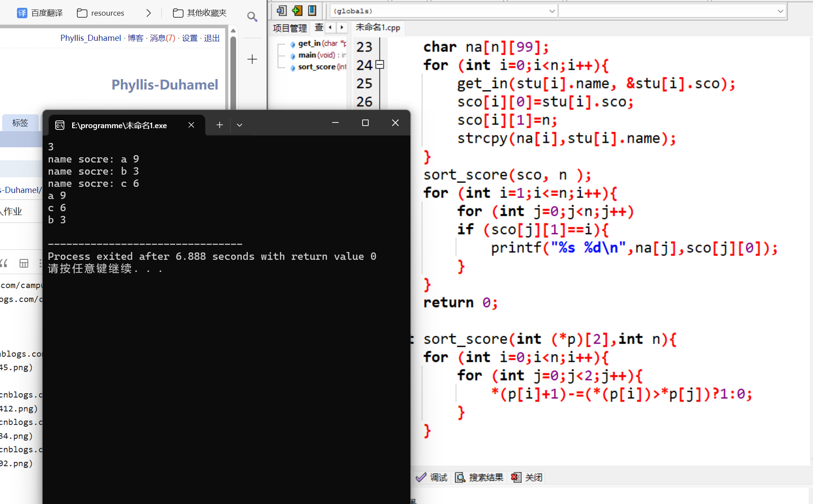Click the code line 'char na[n][99];'
The height and width of the screenshot is (504, 813).
pyautogui.click(x=486, y=47)
